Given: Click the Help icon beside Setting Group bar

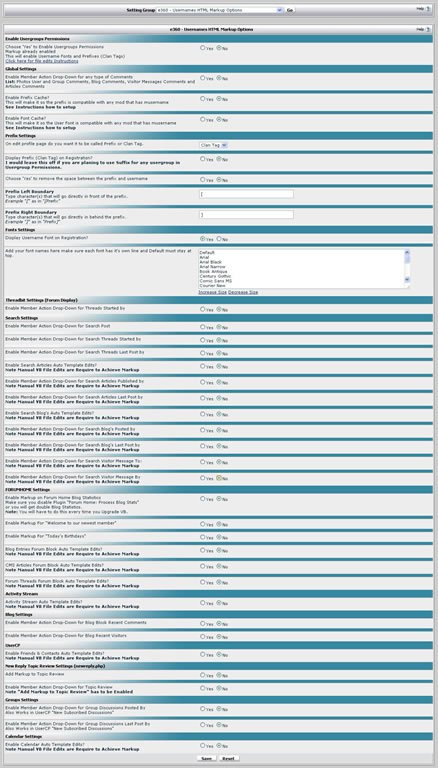Looking at the screenshot, I should [428, 9].
